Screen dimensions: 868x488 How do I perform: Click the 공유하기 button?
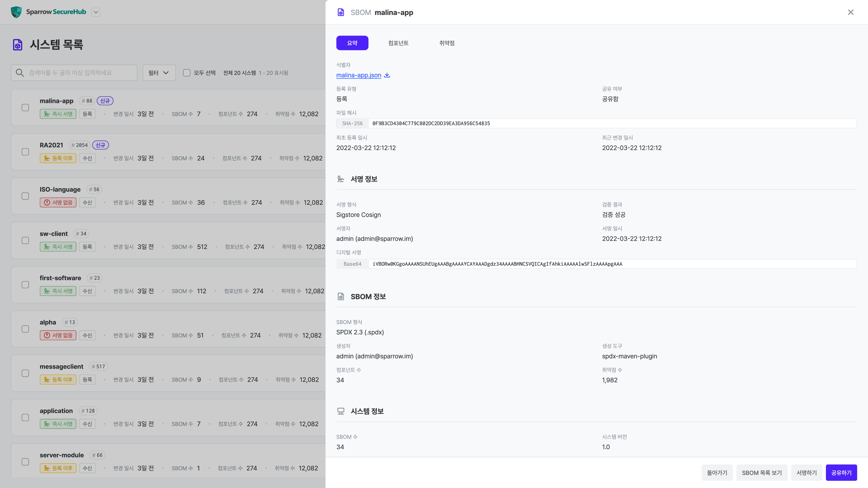click(841, 473)
